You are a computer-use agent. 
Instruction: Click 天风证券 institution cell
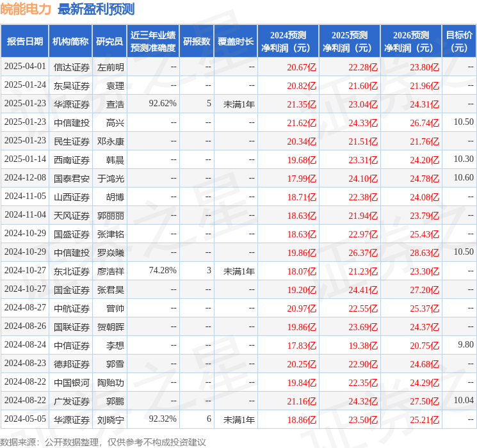(72, 216)
